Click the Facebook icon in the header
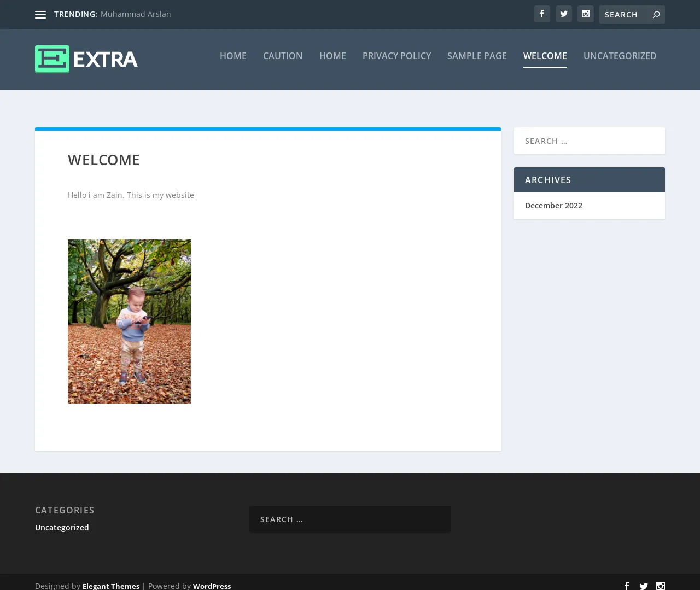The image size is (700, 590). (542, 14)
